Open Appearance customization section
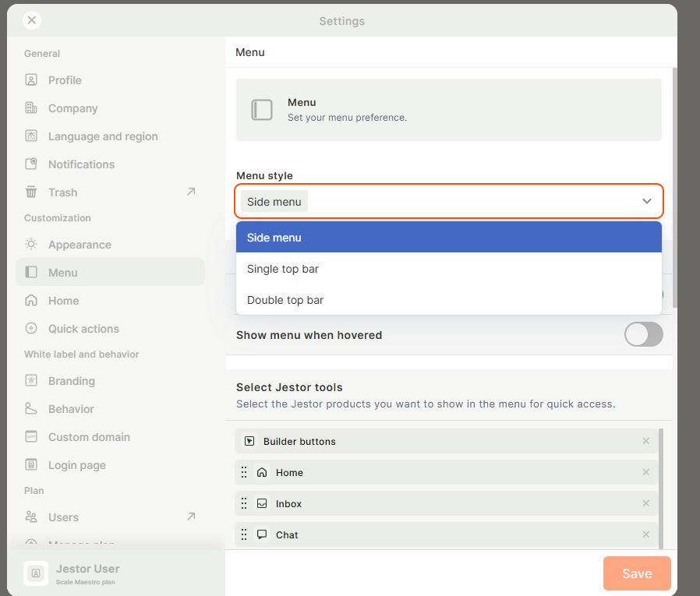Image resolution: width=700 pixels, height=596 pixels. tap(110, 244)
